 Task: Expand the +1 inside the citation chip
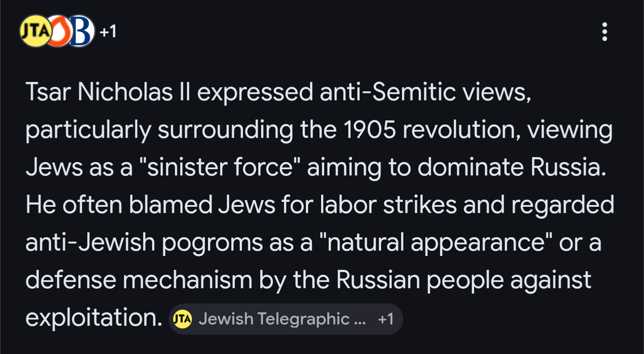[x=386, y=319]
